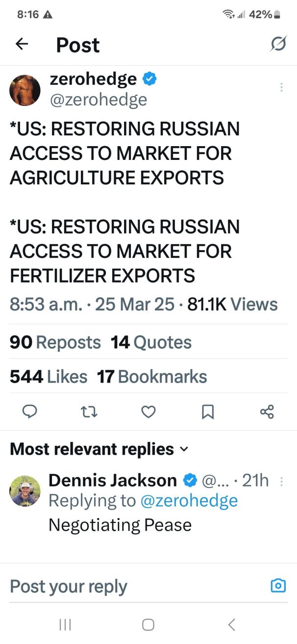297x644 pixels.
Task: Tap the share icon
Action: pos(267,412)
